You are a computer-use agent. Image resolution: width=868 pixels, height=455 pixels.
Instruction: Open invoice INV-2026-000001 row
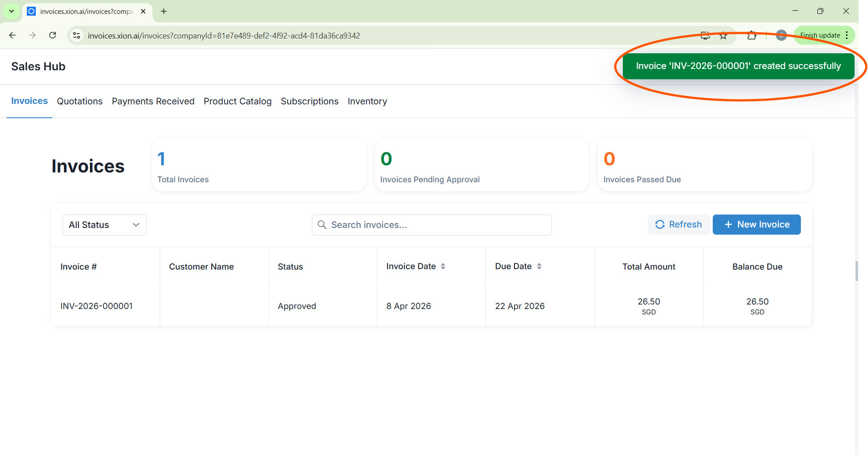tap(97, 306)
